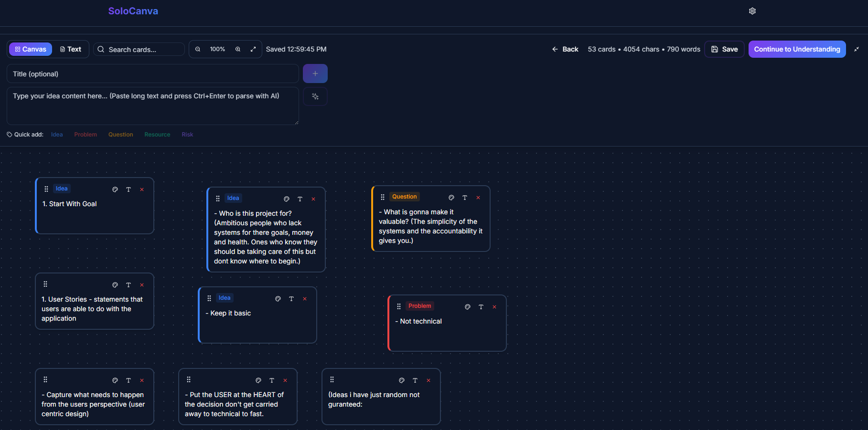Click the Search cards field
The height and width of the screenshot is (430, 868).
coord(139,49)
